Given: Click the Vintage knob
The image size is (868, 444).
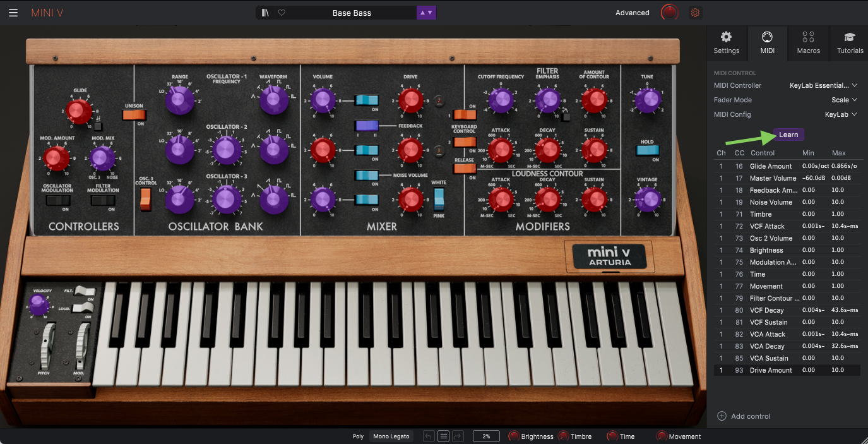Looking at the screenshot, I should pos(647,200).
